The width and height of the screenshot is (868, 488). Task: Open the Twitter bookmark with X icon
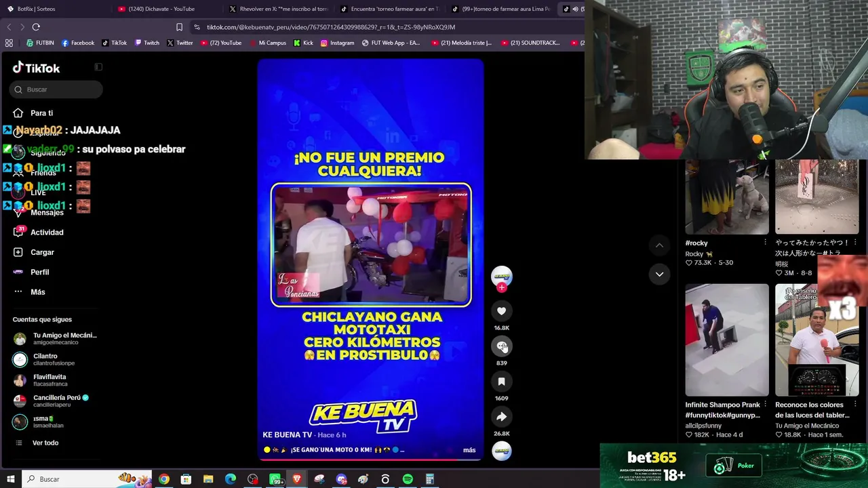click(180, 43)
